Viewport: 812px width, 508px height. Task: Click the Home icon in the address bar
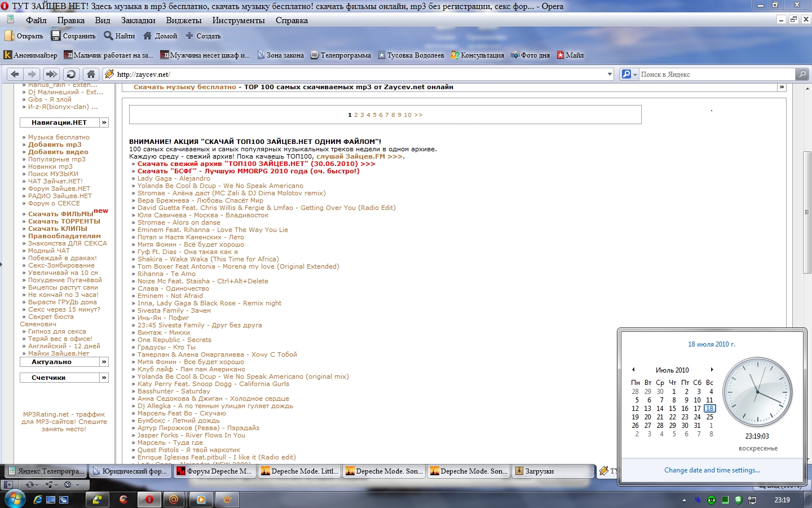pyautogui.click(x=91, y=74)
